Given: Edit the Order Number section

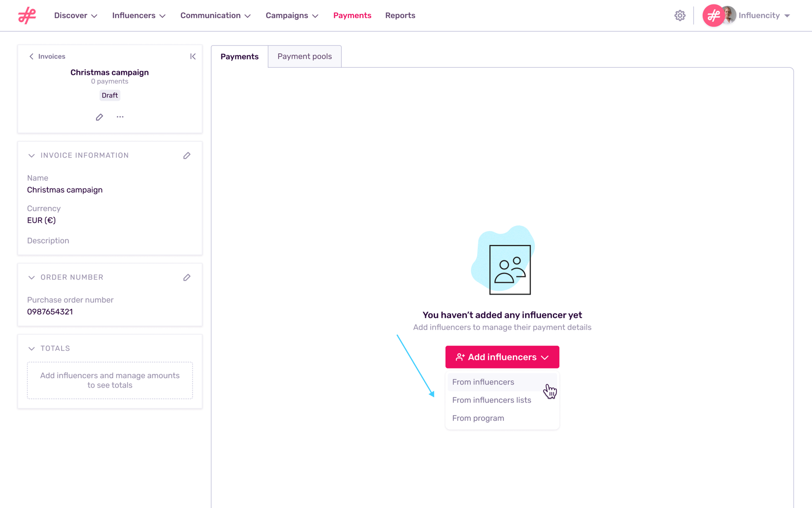Looking at the screenshot, I should pyautogui.click(x=187, y=277).
